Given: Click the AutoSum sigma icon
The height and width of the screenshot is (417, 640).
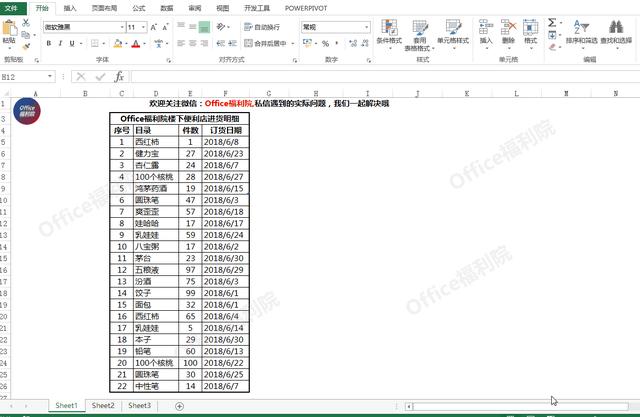Looking at the screenshot, I should tap(552, 23).
